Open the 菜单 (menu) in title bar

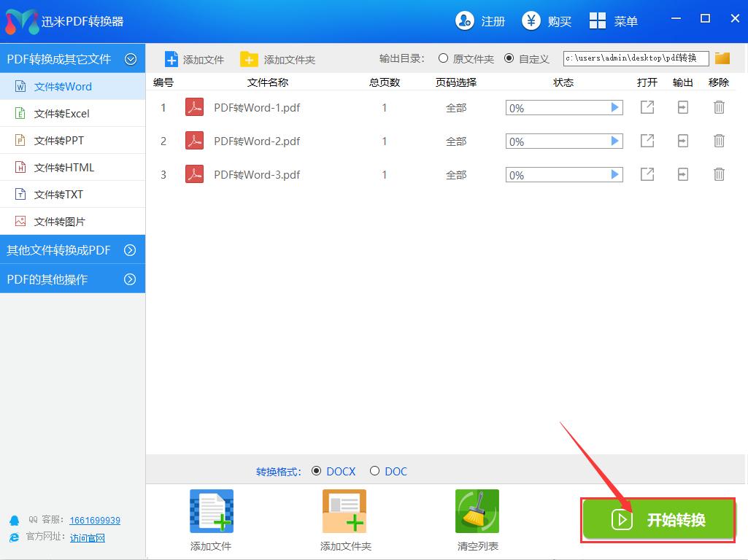[613, 21]
